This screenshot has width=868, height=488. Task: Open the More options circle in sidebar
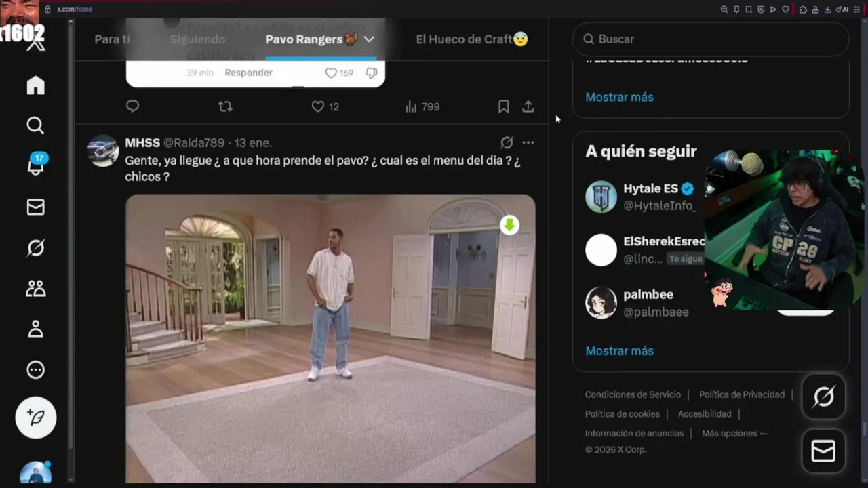tap(35, 370)
